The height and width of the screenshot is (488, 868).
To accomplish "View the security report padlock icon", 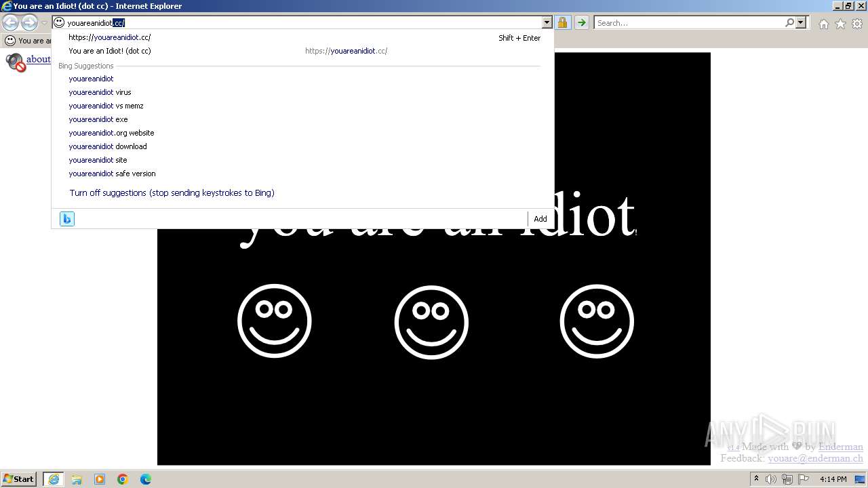I will pyautogui.click(x=562, y=23).
